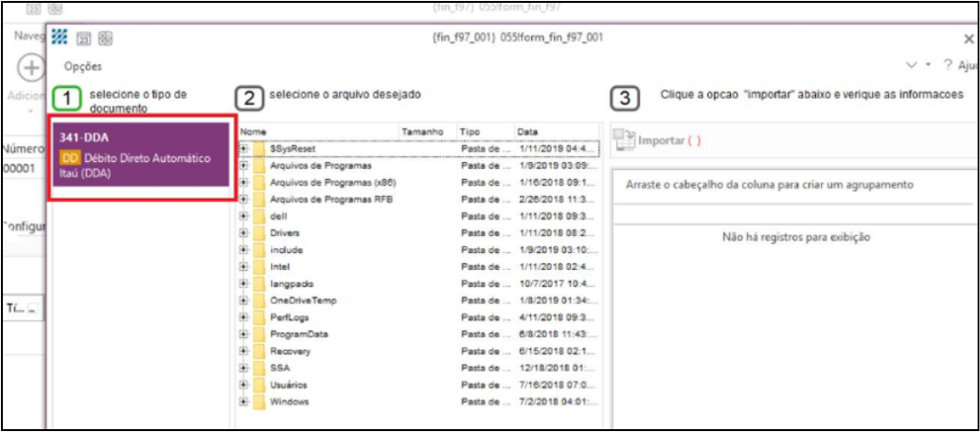Image resolution: width=980 pixels, height=432 pixels.
Task: Select the Usuários folder name
Action: tap(288, 385)
